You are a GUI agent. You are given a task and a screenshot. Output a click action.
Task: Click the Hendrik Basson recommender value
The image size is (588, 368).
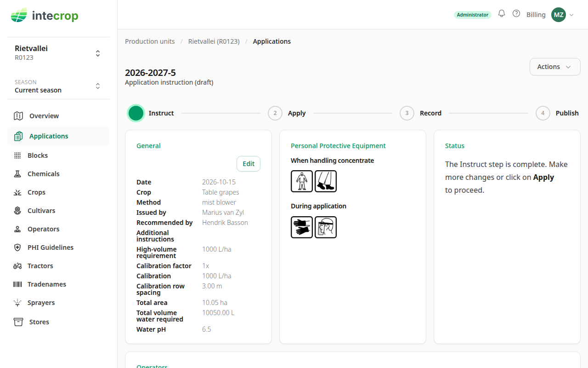pos(225,223)
